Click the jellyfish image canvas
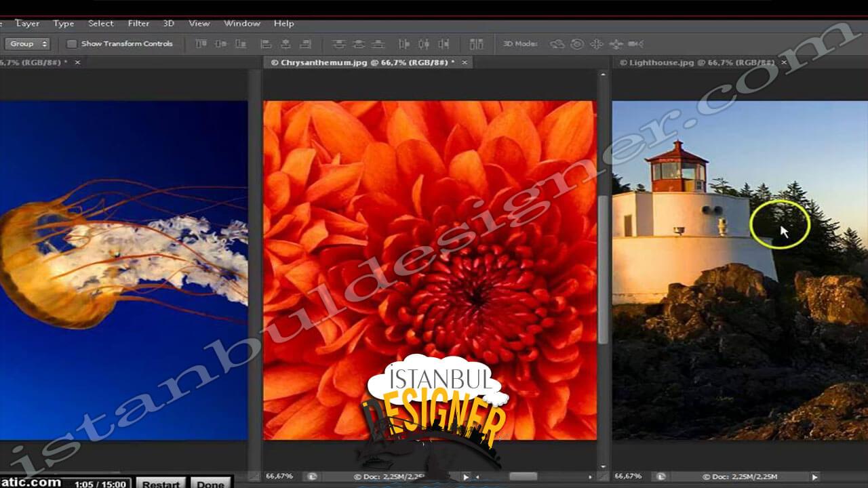 coord(123,270)
